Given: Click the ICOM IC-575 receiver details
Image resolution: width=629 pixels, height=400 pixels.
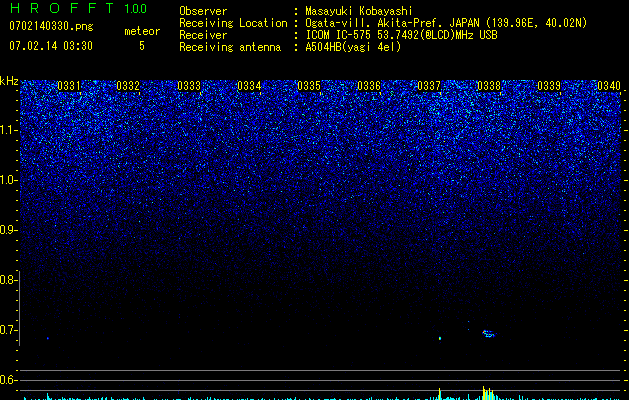Looking at the screenshot, I should (x=401, y=35).
